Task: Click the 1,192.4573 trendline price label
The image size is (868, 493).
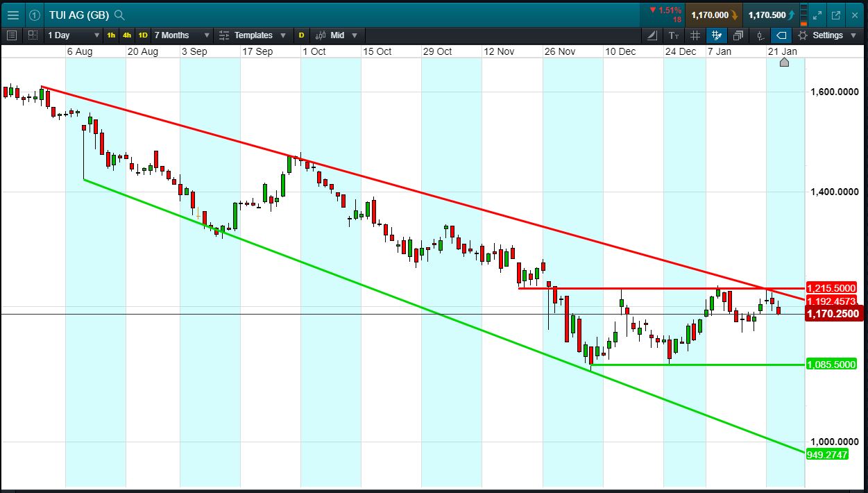Action: click(x=831, y=301)
